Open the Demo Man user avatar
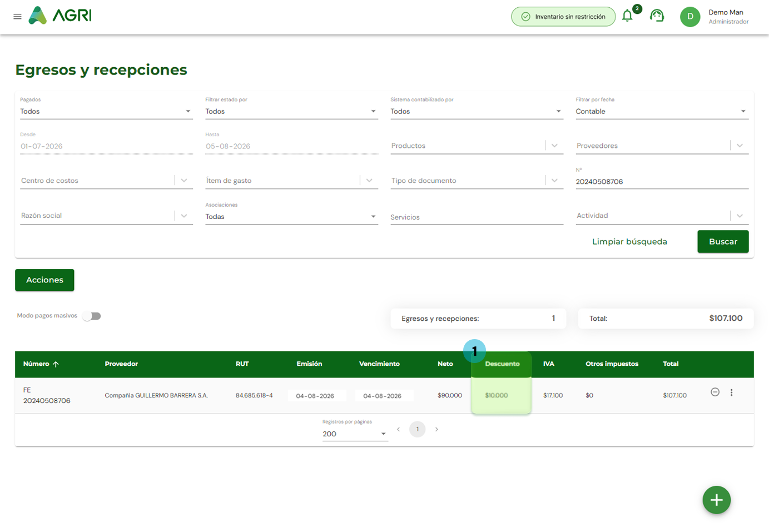The width and height of the screenshot is (769, 532). tap(690, 17)
